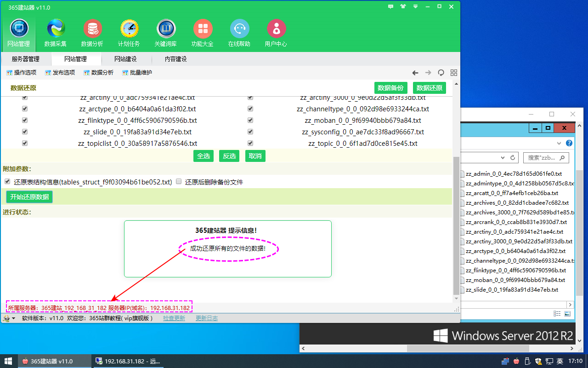Select zz_admin_0_0_4ec78d165d061fe0.txt in explorer
The image size is (588, 368).
click(x=514, y=174)
